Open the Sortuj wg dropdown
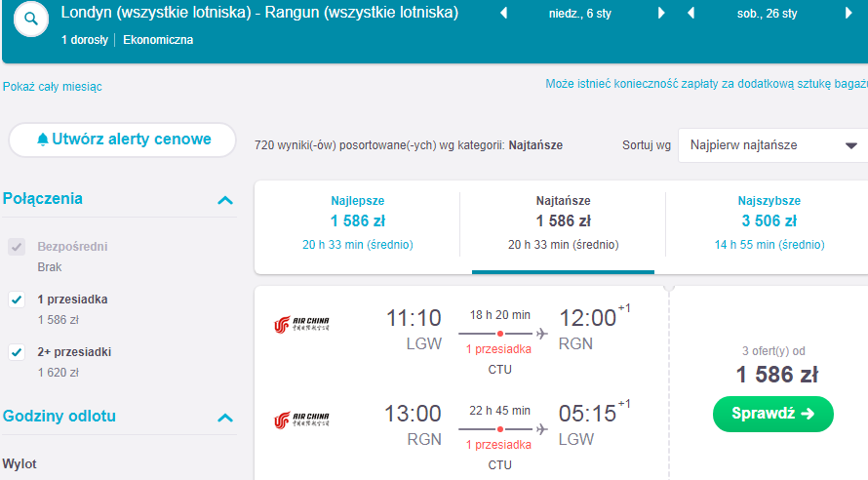This screenshot has height=480, width=868. (772, 145)
